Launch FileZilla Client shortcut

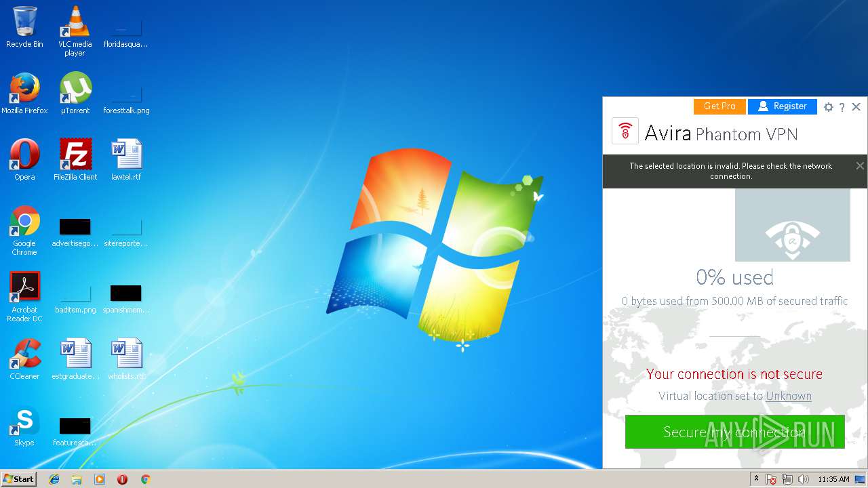[x=75, y=160]
